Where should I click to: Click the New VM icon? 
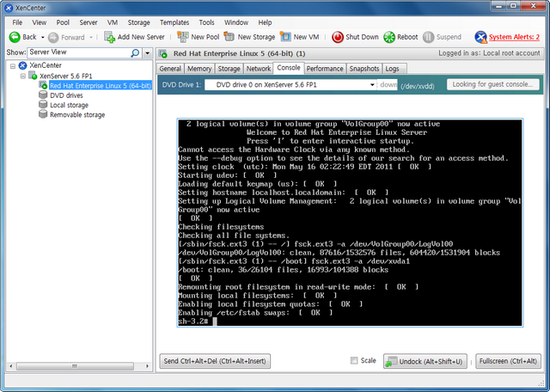coord(285,36)
